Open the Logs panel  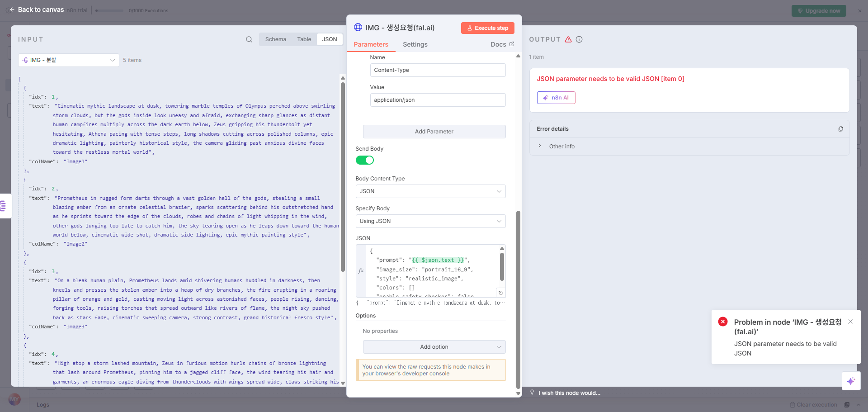43,405
